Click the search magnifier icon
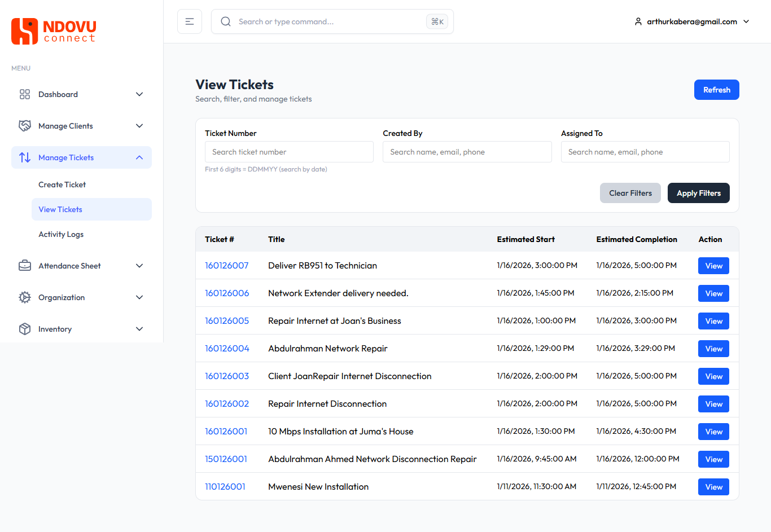771x532 pixels. pyautogui.click(x=226, y=21)
